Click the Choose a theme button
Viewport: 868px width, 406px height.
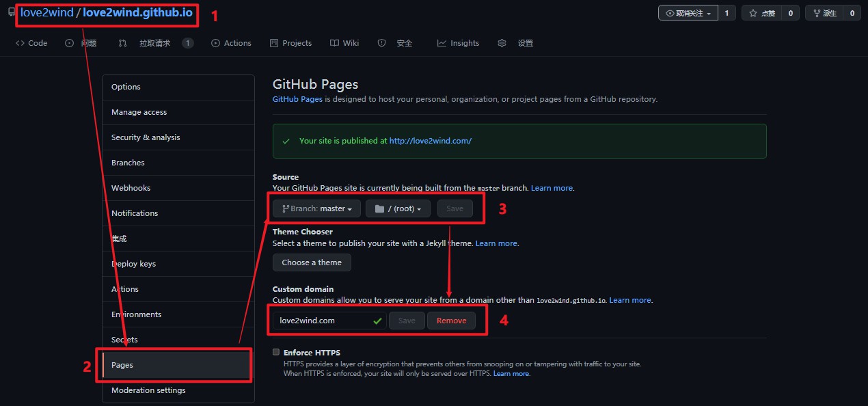[312, 262]
